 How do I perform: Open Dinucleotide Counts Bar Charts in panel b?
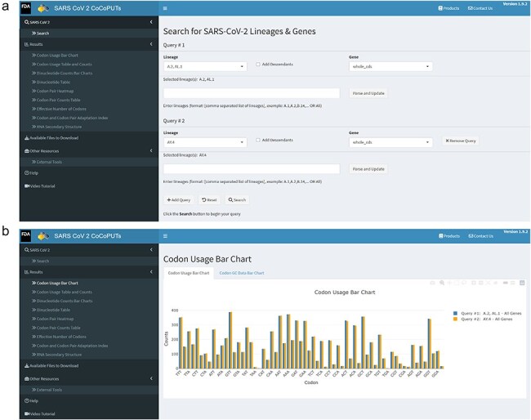pos(62,301)
